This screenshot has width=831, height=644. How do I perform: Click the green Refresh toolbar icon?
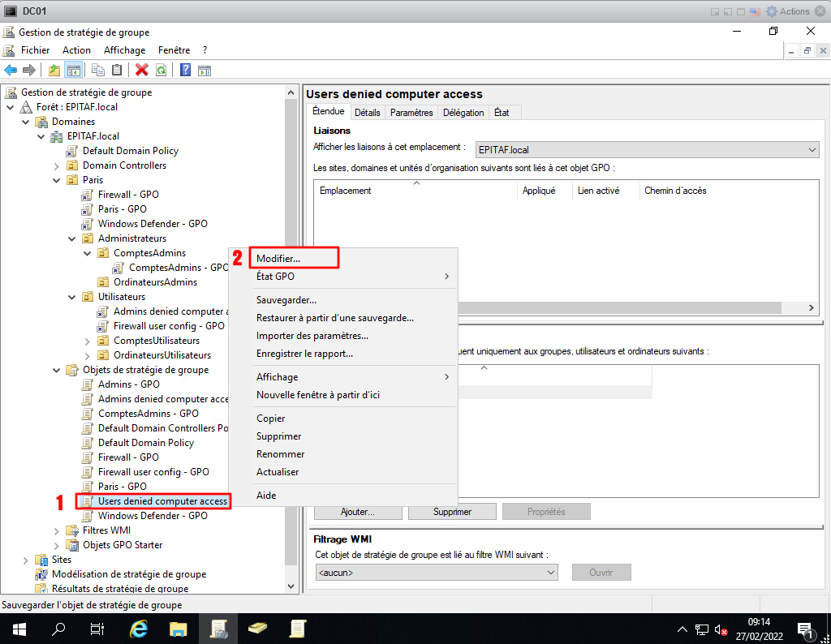[x=161, y=71]
